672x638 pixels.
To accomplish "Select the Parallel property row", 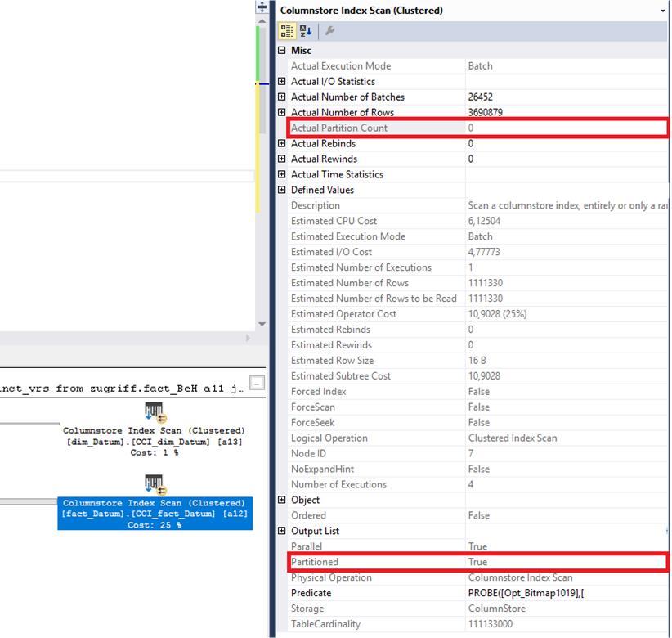I will coord(478,546).
